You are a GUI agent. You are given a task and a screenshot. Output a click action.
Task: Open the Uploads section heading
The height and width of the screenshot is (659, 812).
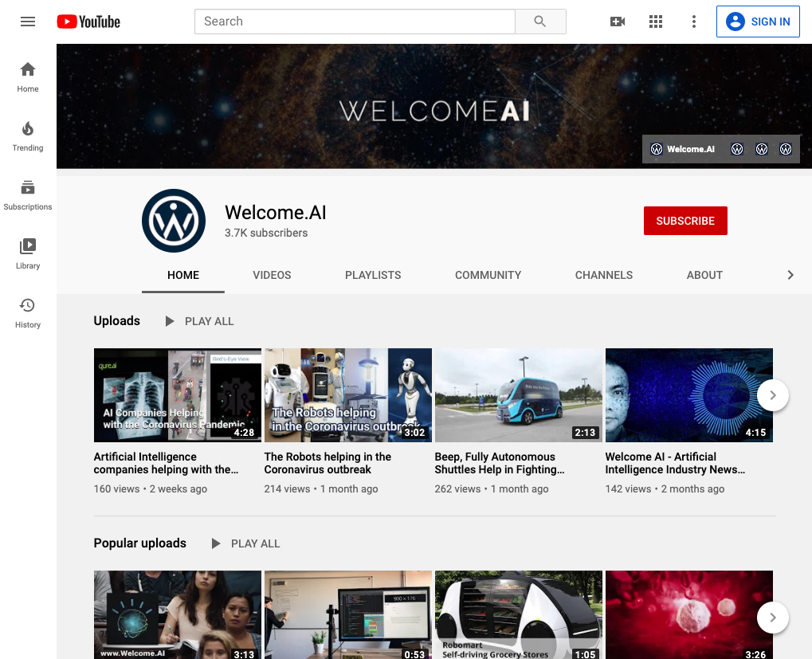point(116,321)
